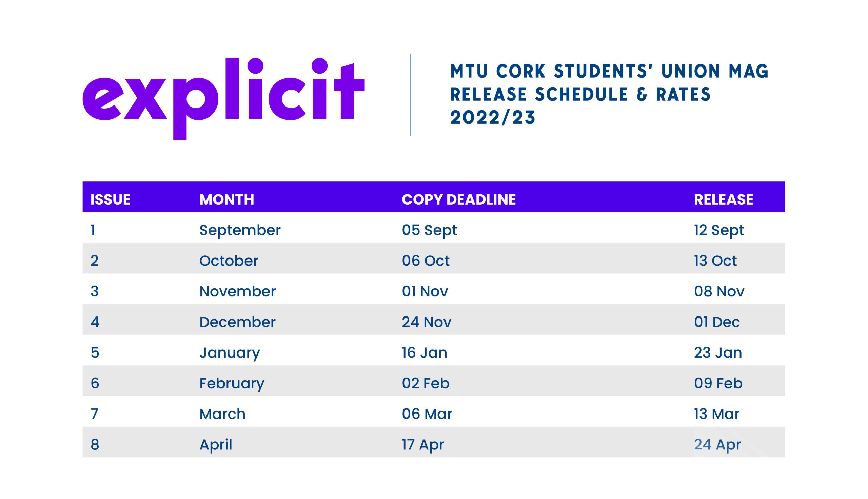
Task: Click the 24 Apr release date
Action: coord(717,445)
